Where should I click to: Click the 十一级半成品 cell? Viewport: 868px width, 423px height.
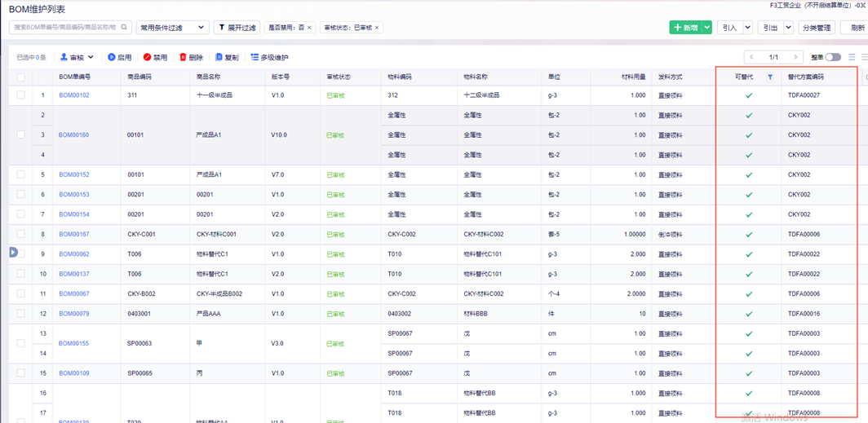click(215, 95)
